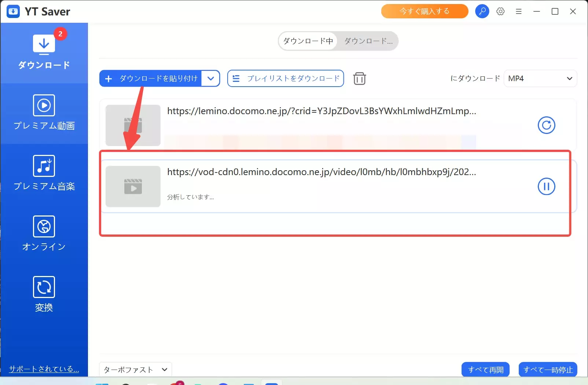
Task: Click すべて一時停止 button
Action: 548,370
